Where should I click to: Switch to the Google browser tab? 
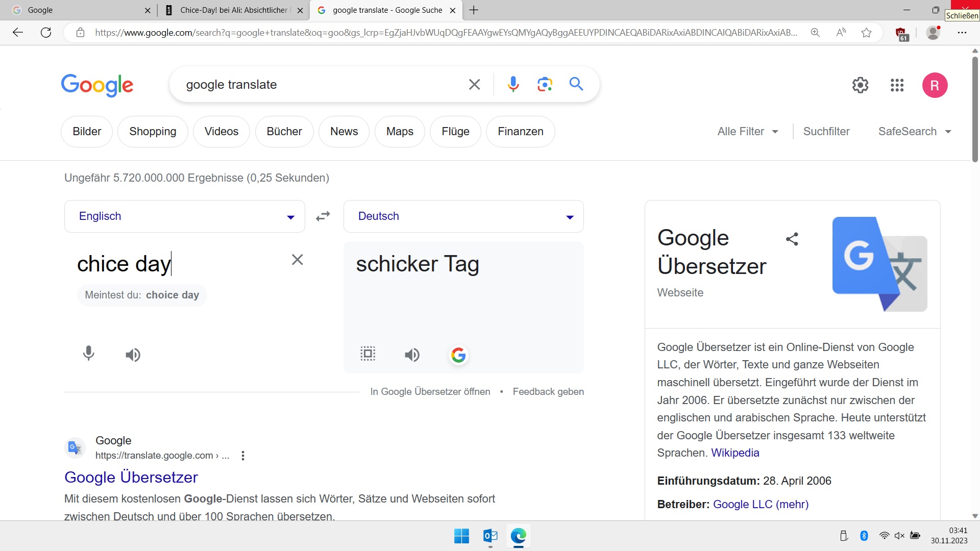click(x=82, y=10)
